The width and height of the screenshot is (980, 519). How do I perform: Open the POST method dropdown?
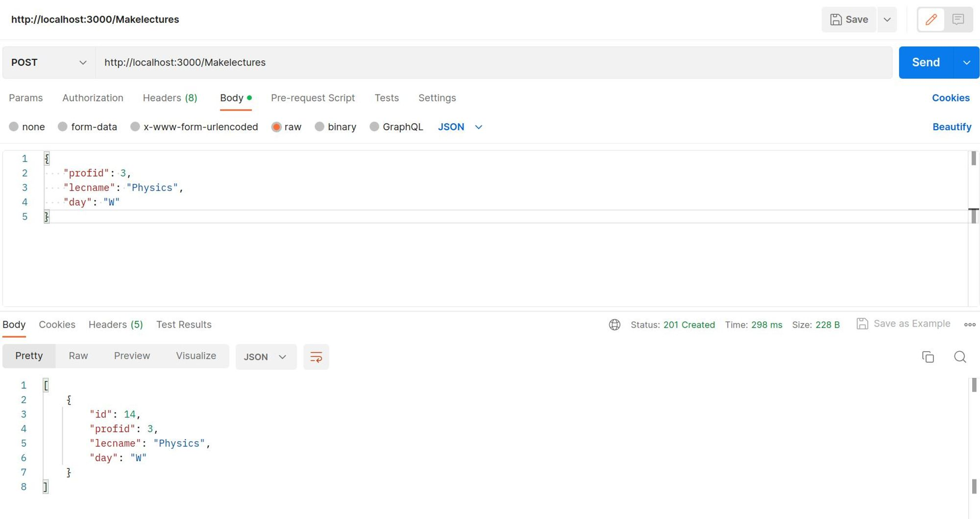point(49,63)
